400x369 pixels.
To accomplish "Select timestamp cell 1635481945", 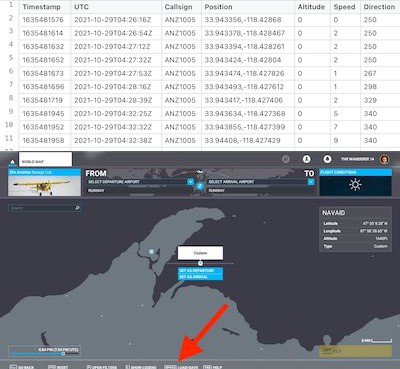I will (45, 114).
